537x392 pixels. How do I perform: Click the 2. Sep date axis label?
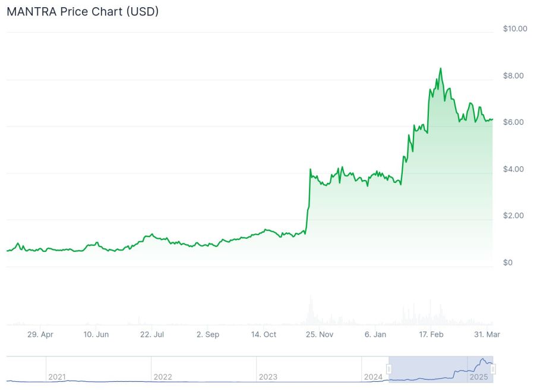coord(208,335)
